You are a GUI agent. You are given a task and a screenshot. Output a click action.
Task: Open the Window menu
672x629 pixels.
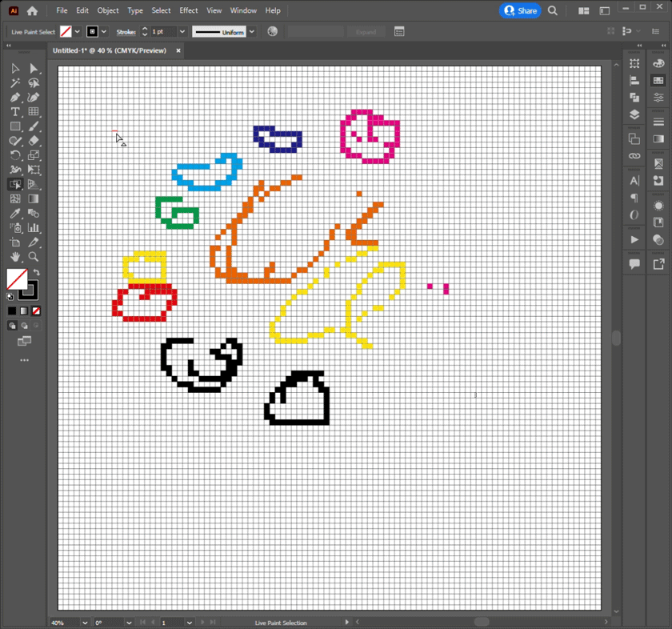[x=243, y=10]
